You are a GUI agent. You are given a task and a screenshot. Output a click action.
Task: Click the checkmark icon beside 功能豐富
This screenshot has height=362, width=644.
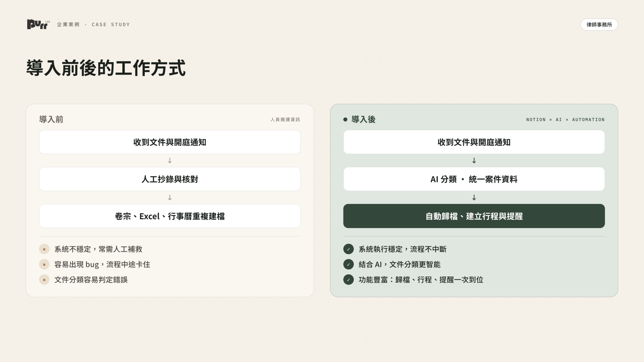pos(348,280)
